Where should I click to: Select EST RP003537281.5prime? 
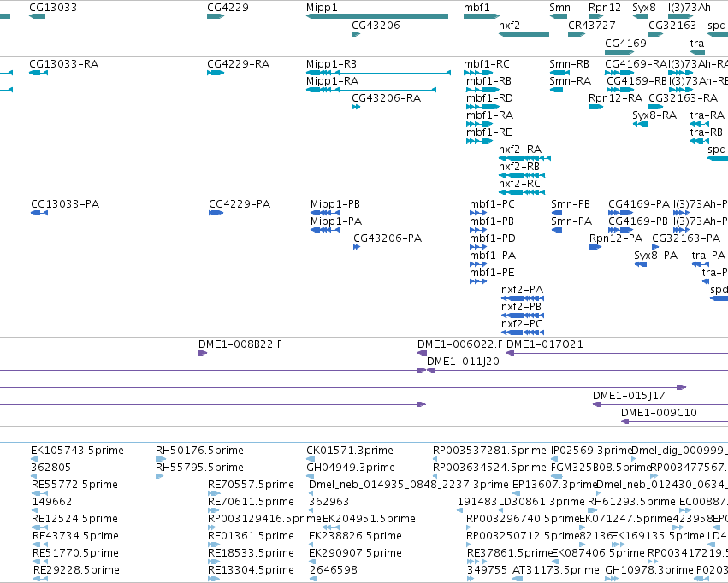(489, 450)
